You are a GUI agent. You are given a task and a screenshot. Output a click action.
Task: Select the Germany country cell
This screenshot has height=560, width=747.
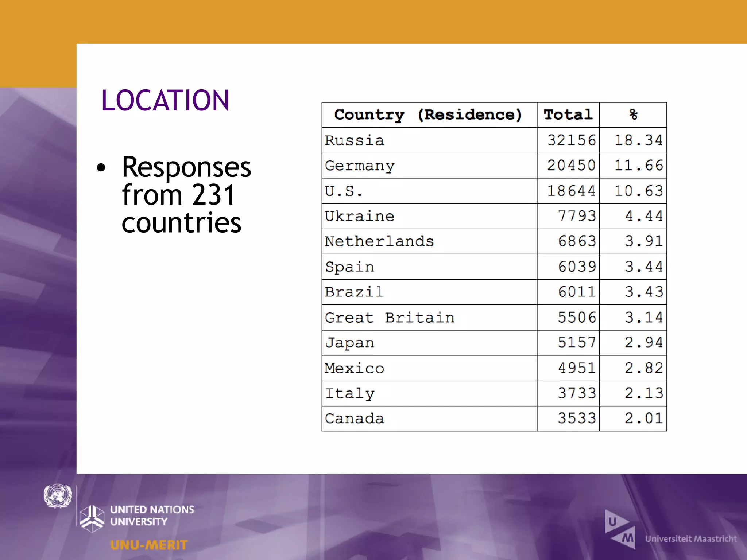point(429,166)
